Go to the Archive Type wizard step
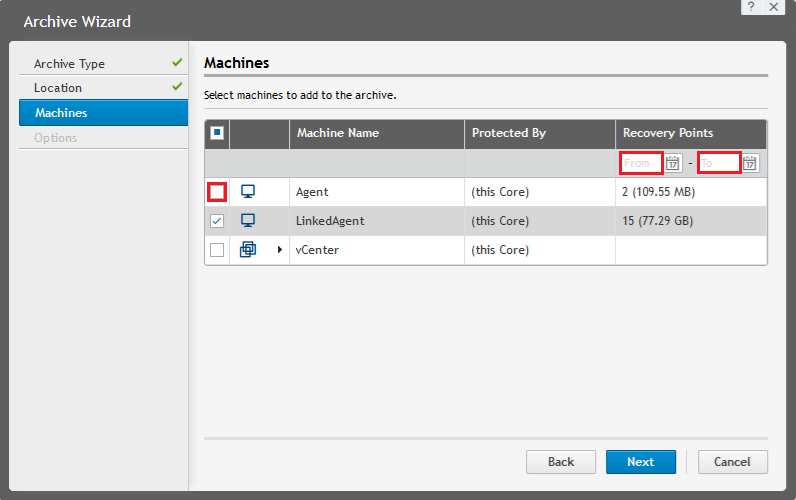The width and height of the screenshot is (796, 500). point(69,64)
